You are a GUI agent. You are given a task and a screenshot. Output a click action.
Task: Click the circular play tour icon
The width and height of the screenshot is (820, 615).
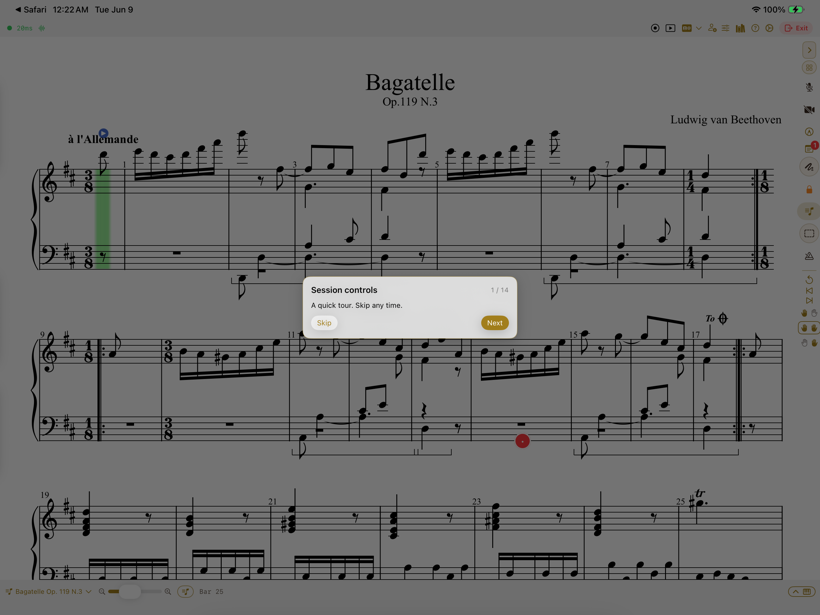pos(769,28)
